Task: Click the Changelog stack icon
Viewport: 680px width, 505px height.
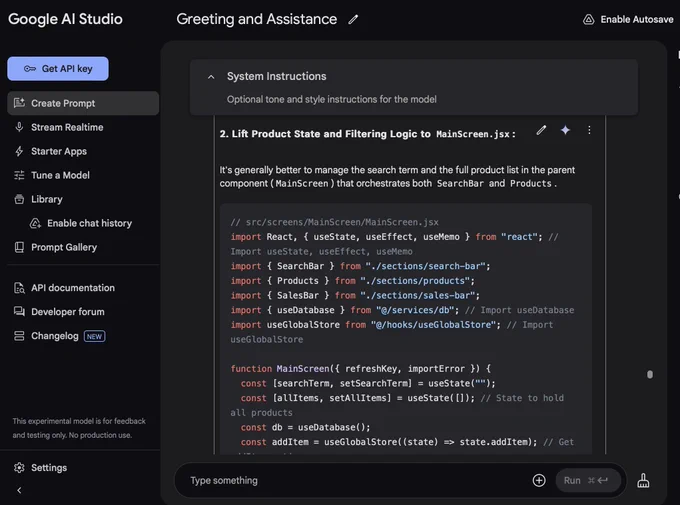Action: 19,336
